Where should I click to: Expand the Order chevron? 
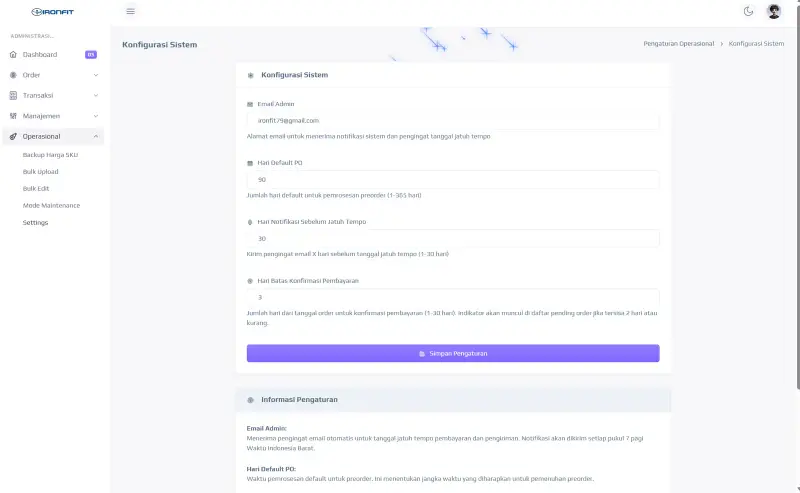[x=96, y=75]
